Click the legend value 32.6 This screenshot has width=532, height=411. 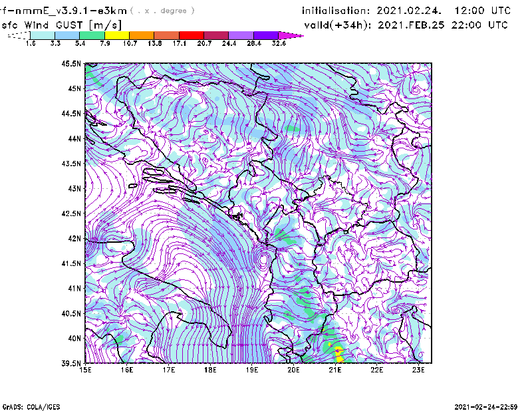279,43
